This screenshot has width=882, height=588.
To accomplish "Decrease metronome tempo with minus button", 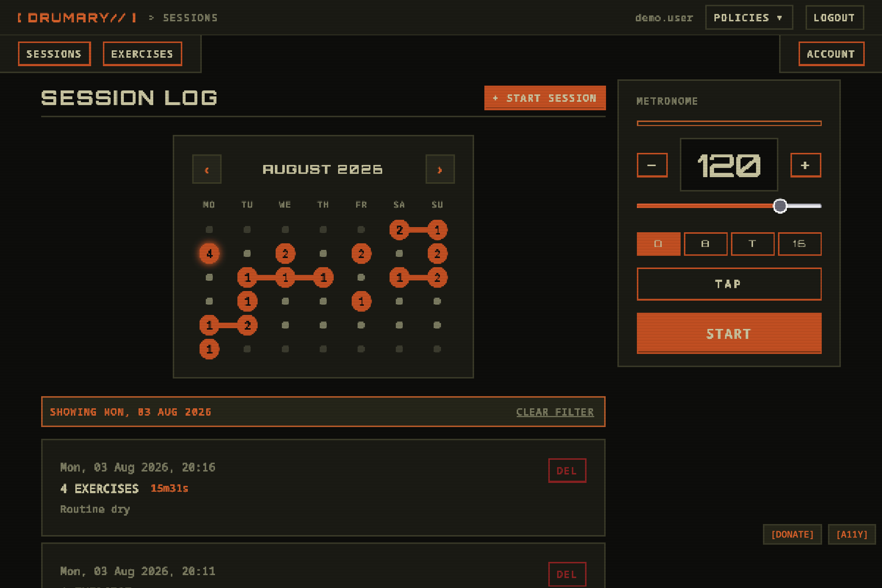I will 652,165.
